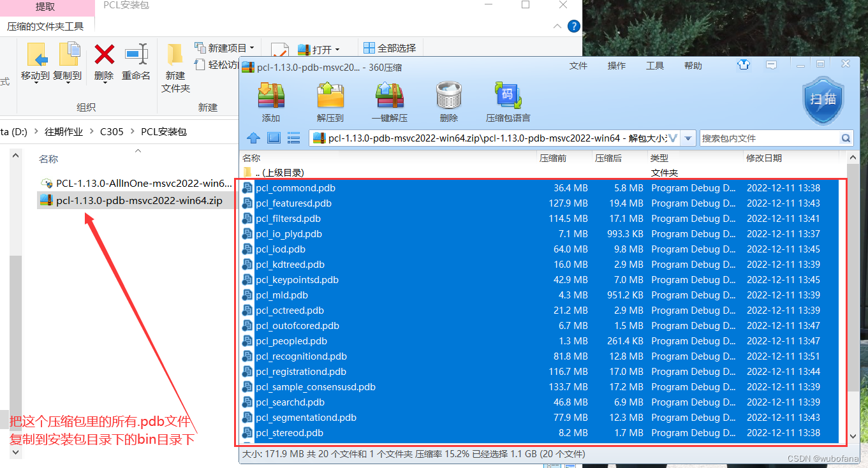Select the 提取 tab in Explorer
The height and width of the screenshot is (468, 868).
click(x=45, y=6)
